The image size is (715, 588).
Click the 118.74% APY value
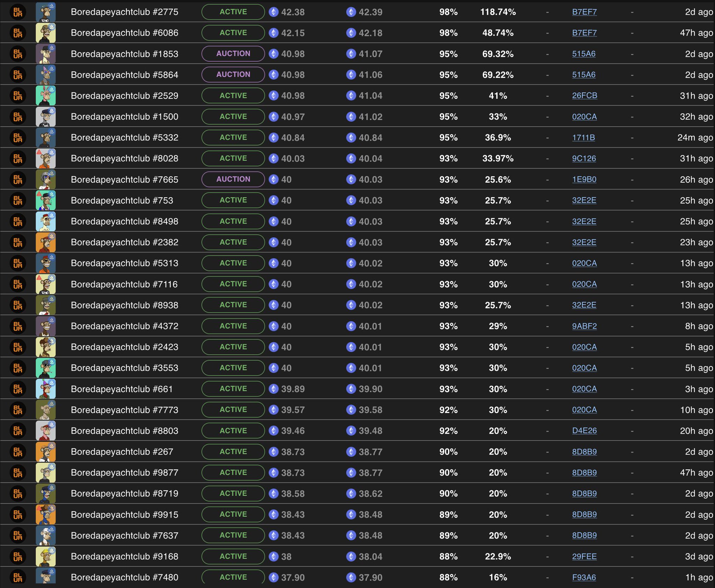point(498,12)
